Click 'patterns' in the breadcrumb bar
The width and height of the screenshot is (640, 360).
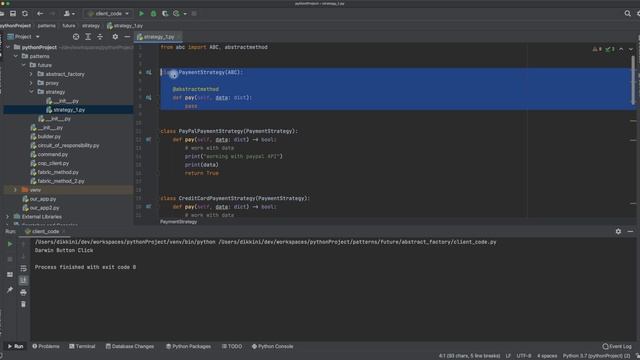(x=47, y=26)
